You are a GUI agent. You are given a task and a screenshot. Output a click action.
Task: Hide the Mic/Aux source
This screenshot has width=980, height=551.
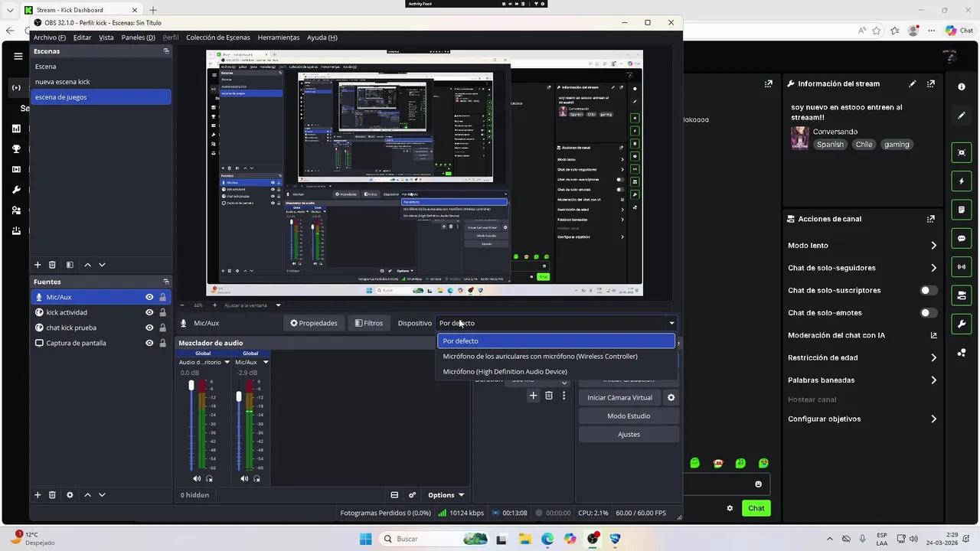click(149, 297)
